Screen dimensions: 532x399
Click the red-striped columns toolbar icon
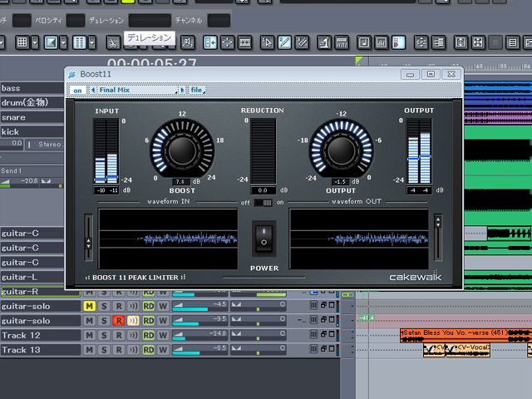tap(80, 42)
